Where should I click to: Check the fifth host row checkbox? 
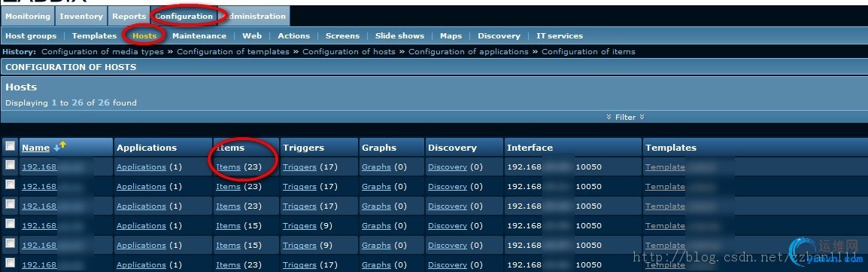tap(10, 244)
